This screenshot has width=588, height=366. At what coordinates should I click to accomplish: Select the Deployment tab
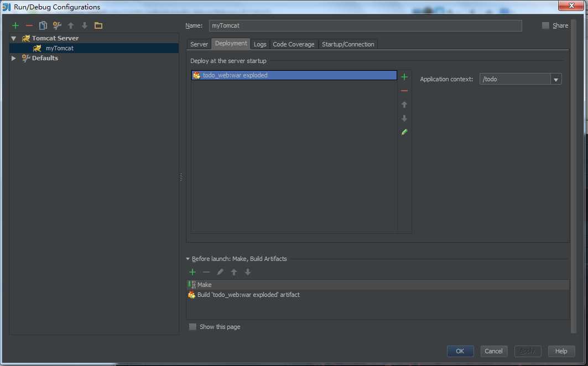click(231, 44)
